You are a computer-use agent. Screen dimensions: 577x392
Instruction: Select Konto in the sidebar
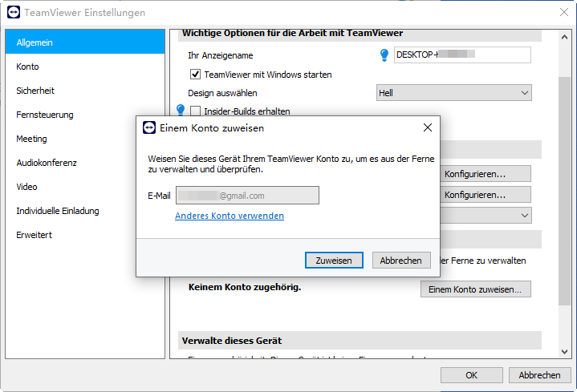[x=28, y=67]
